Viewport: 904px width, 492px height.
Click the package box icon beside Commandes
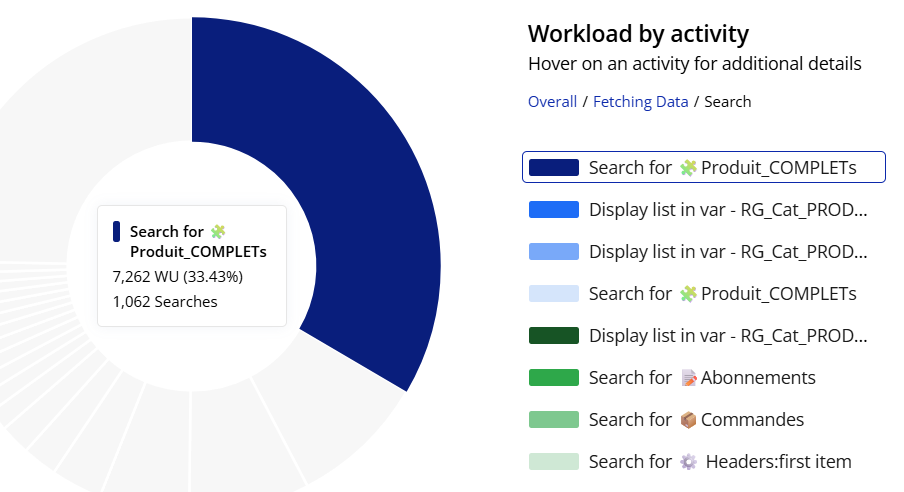(688, 420)
